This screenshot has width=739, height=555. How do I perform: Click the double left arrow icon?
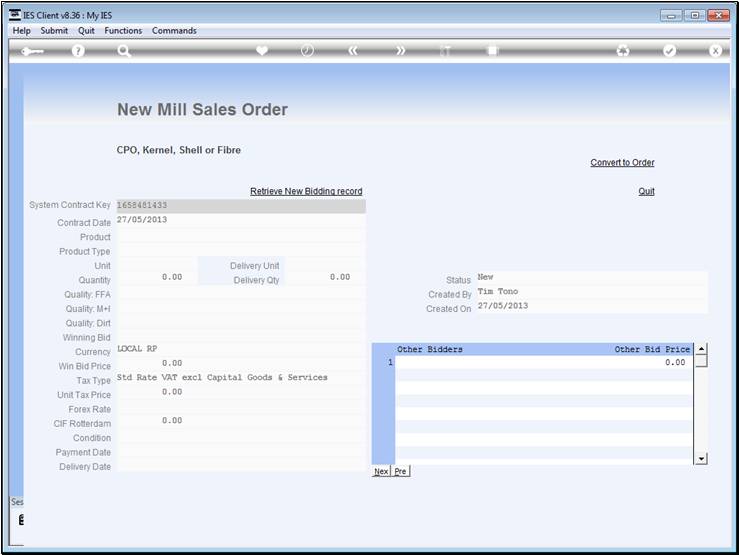353,51
